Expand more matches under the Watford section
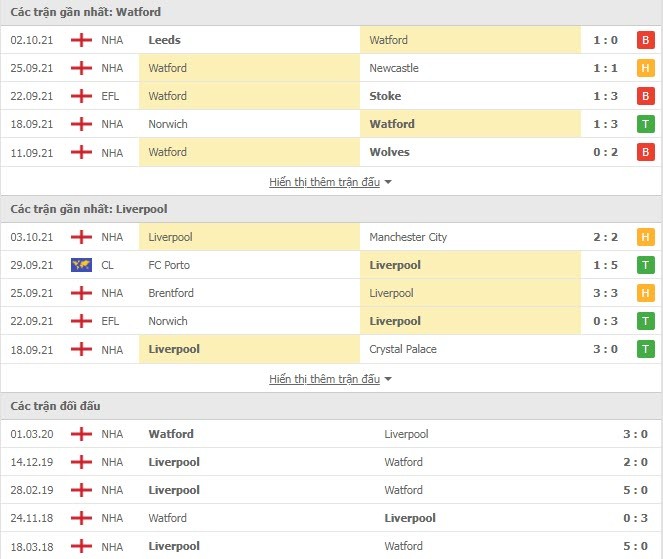Screen dimensions: 663x559 coord(325,182)
